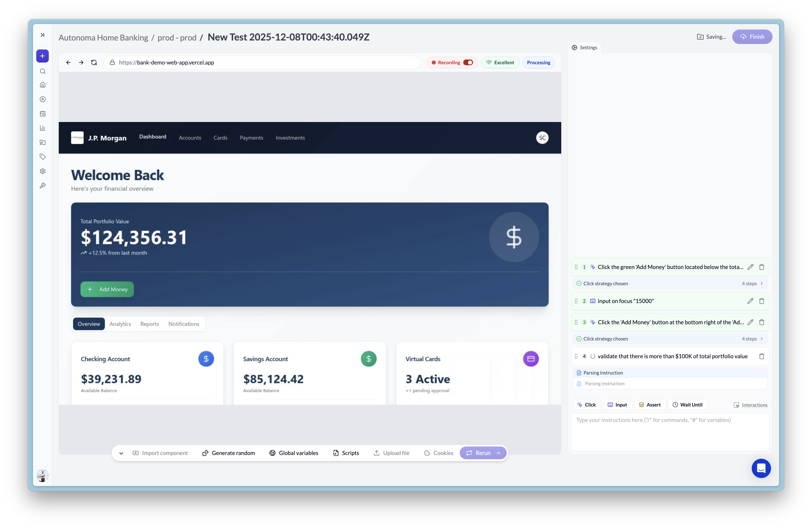812x528 pixels.
Task: Toggle the Recording switch off
Action: [x=468, y=62]
